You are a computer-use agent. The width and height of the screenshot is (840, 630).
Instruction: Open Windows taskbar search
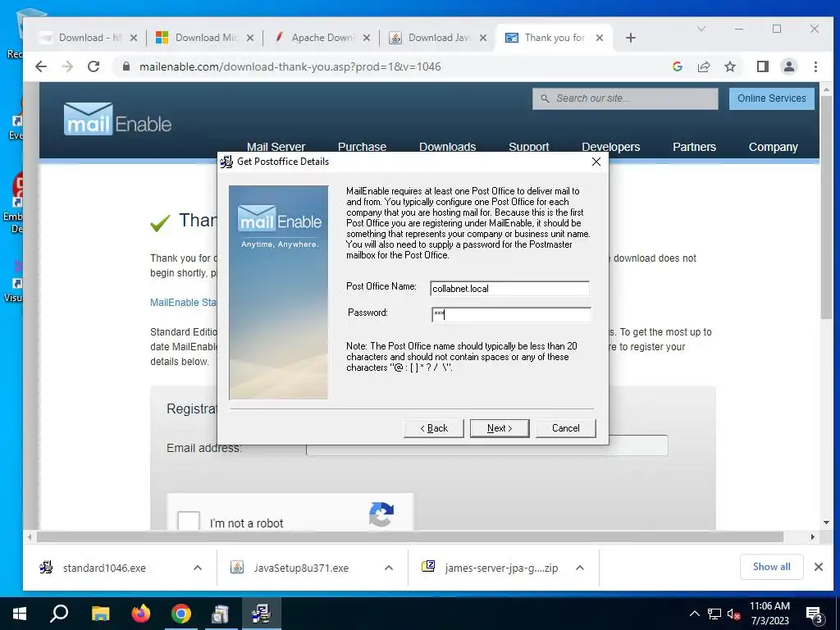[59, 614]
